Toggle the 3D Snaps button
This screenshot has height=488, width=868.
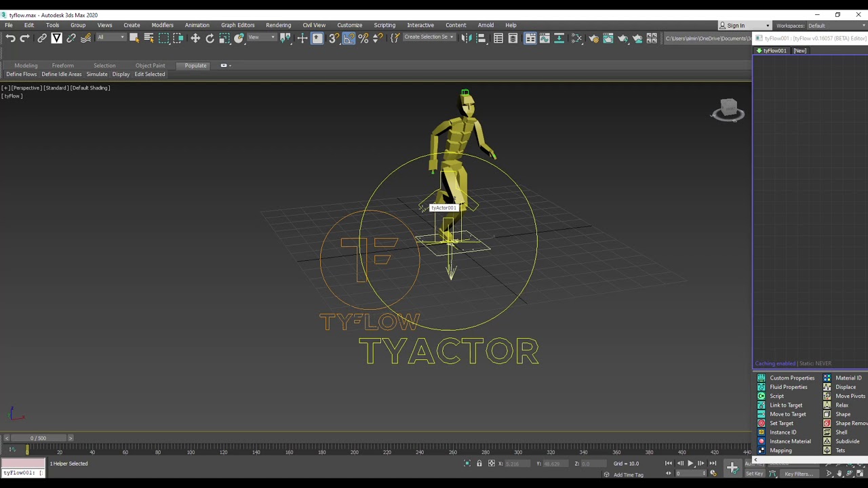click(x=334, y=39)
